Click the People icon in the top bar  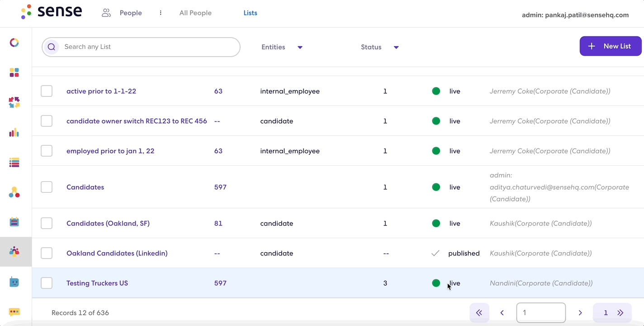106,13
